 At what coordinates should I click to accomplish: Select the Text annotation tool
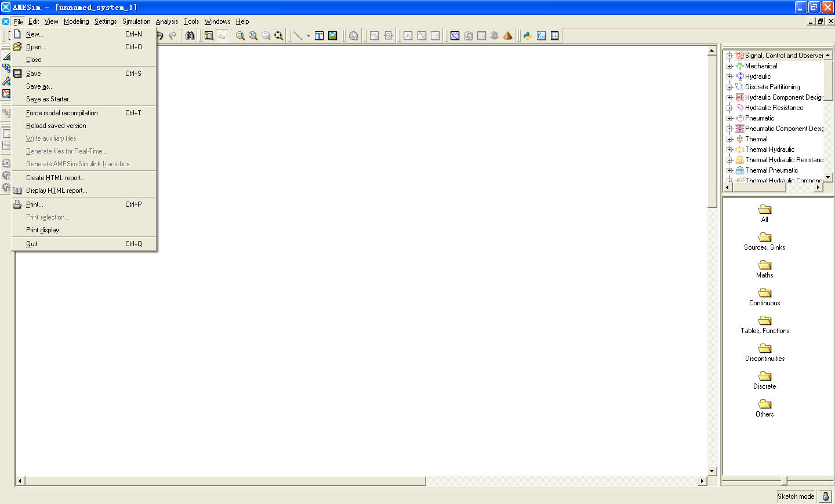click(x=319, y=36)
